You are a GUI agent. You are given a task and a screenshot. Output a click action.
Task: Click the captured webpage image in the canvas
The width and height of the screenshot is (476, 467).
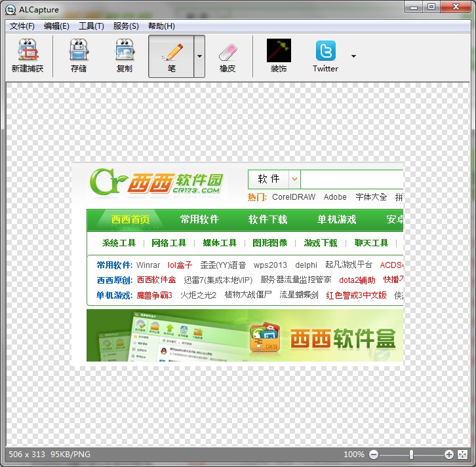coord(237,263)
